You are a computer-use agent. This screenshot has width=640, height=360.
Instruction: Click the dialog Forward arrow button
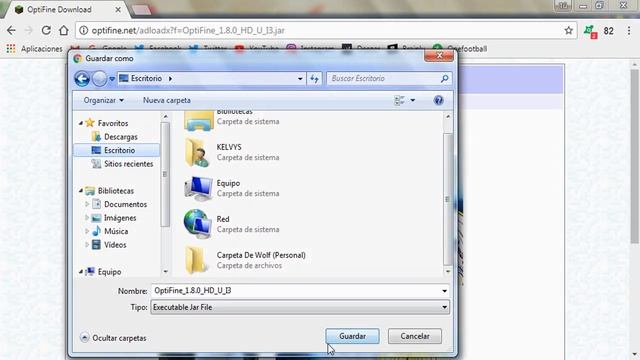tap(99, 78)
